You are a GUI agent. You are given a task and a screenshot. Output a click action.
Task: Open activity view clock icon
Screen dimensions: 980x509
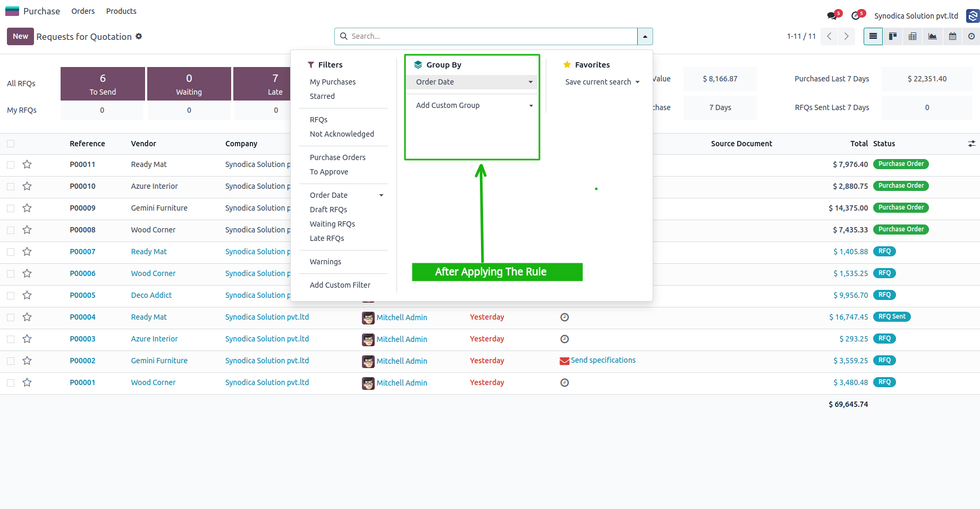971,36
